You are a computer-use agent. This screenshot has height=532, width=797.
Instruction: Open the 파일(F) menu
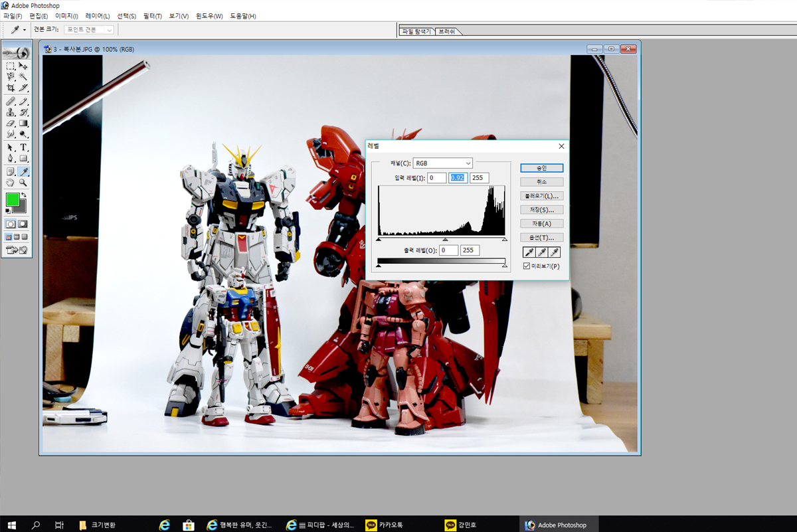(13, 16)
